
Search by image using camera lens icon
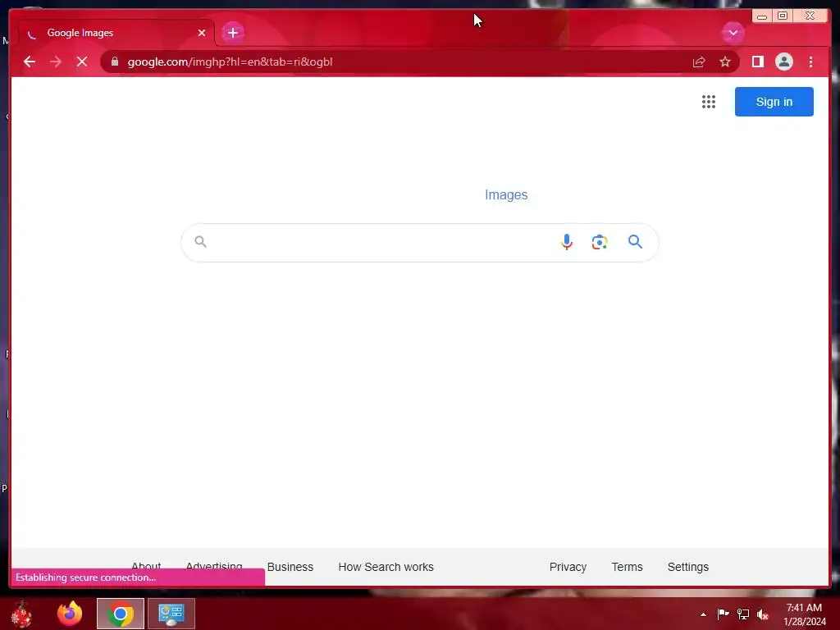pyautogui.click(x=600, y=242)
